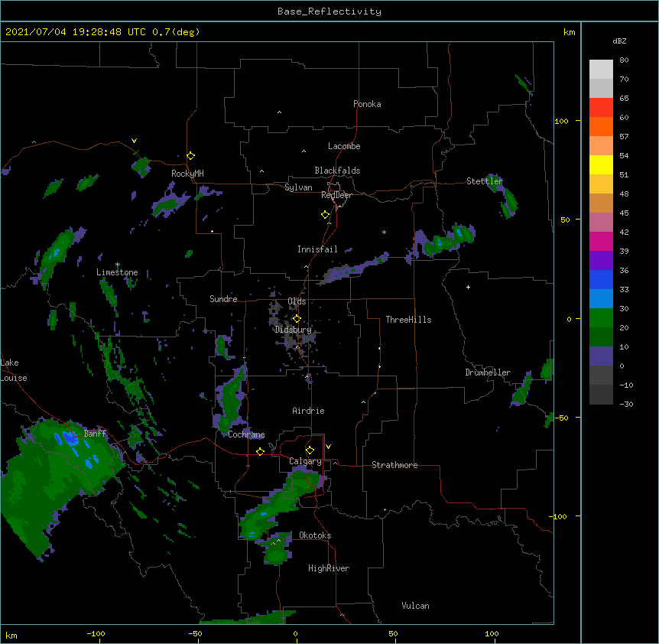Click the yellow diamond marker south of RedDeer
Image resolution: width=659 pixels, height=644 pixels.
[x=326, y=215]
